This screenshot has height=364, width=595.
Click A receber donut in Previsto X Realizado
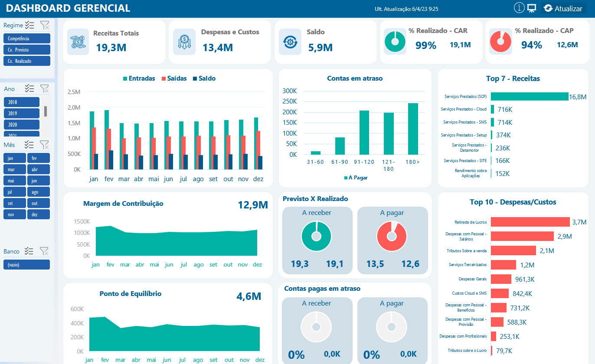tap(316, 236)
